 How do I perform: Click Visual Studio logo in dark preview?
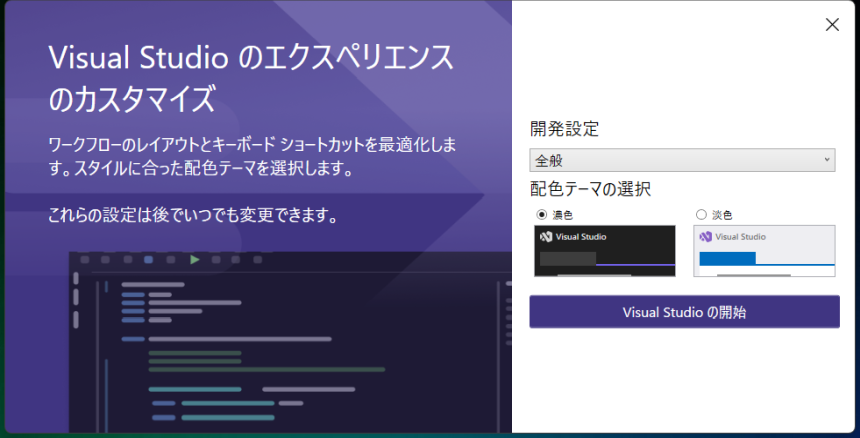coord(546,237)
